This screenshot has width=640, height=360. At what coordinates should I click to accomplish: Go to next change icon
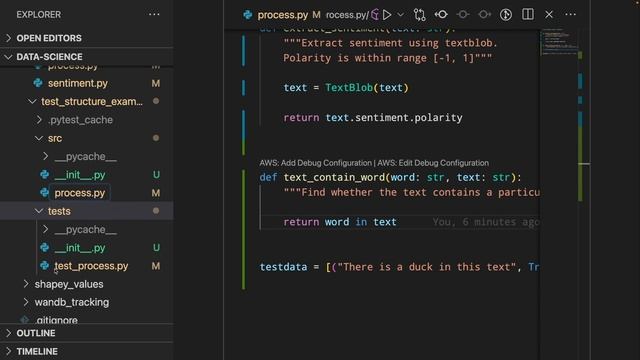click(x=484, y=15)
